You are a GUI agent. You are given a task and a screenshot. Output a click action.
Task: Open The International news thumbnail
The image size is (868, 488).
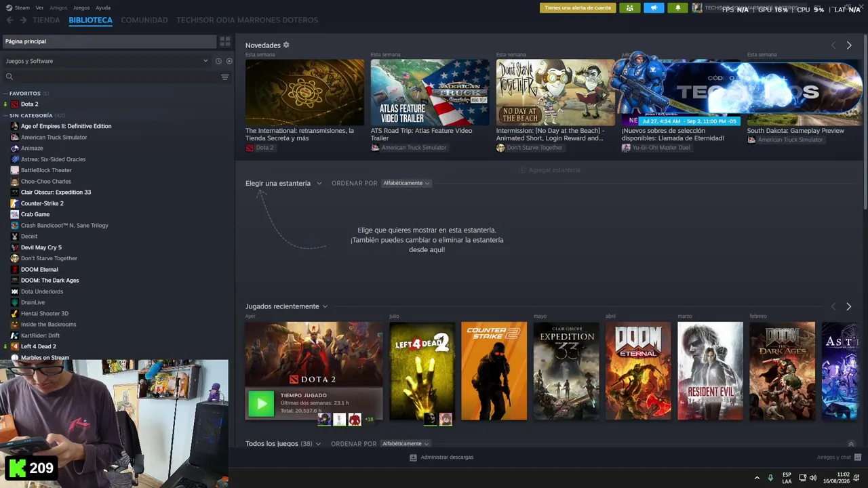pyautogui.click(x=304, y=92)
